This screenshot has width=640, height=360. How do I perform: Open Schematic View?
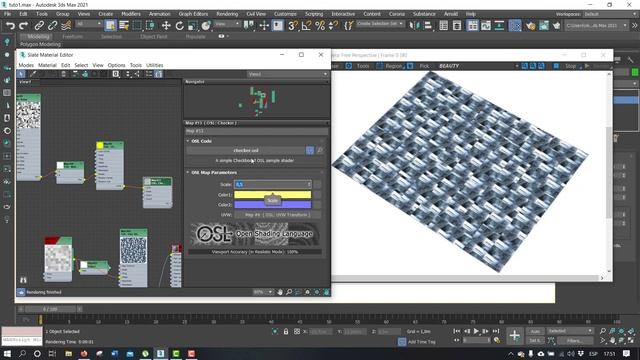point(499,26)
